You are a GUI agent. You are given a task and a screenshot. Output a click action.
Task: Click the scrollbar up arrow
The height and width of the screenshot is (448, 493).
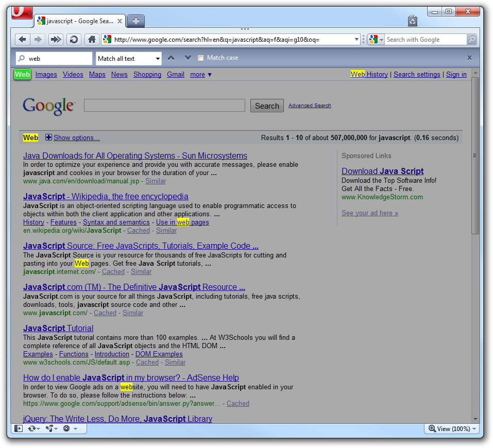tap(475, 73)
